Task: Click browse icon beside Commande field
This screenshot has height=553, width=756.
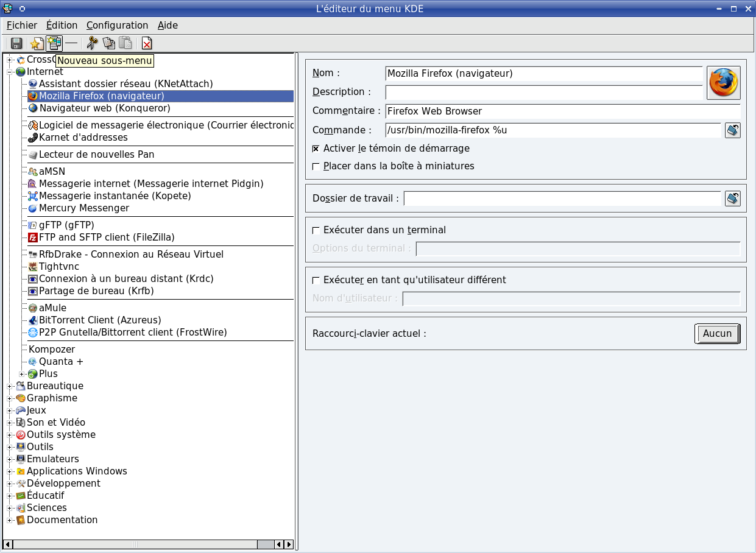Action: pyautogui.click(x=733, y=130)
